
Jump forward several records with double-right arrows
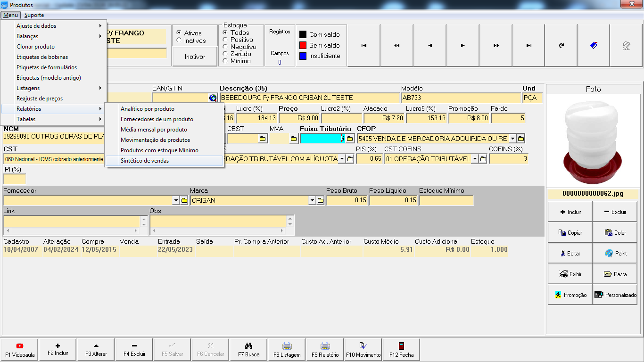[495, 45]
